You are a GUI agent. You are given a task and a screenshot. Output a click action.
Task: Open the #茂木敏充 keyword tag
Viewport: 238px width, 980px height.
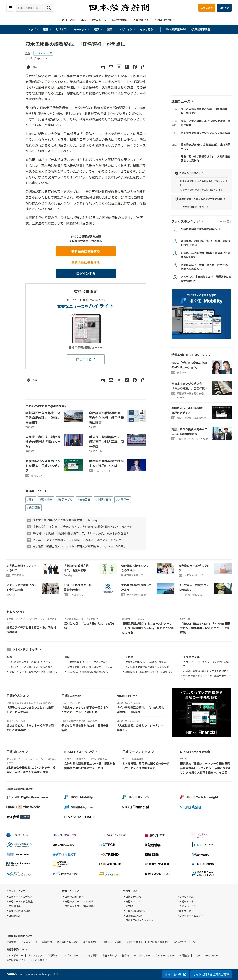tap(46, 499)
